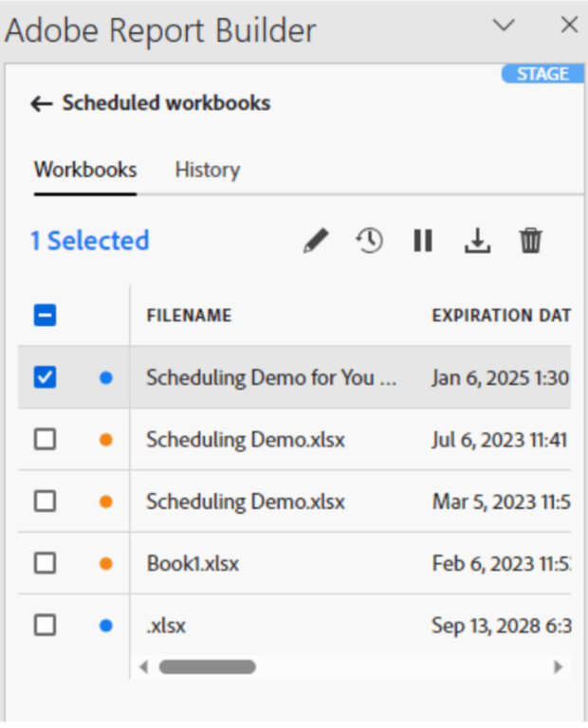Click the pencil edit schedule icon
The width and height of the screenshot is (588, 728).
pyautogui.click(x=317, y=241)
